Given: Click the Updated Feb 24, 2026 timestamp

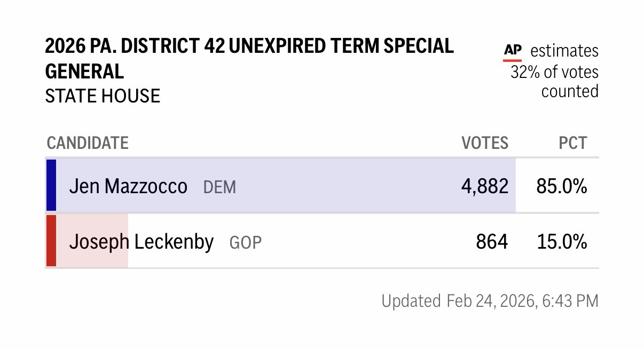Looking at the screenshot, I should (490, 301).
